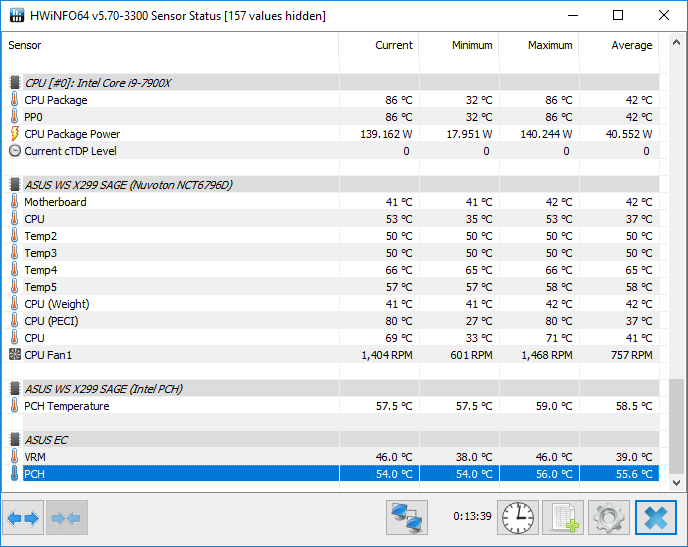This screenshot has height=547, width=688.
Task: Click the chip icon beside ASUS EC
Action: coord(15,440)
